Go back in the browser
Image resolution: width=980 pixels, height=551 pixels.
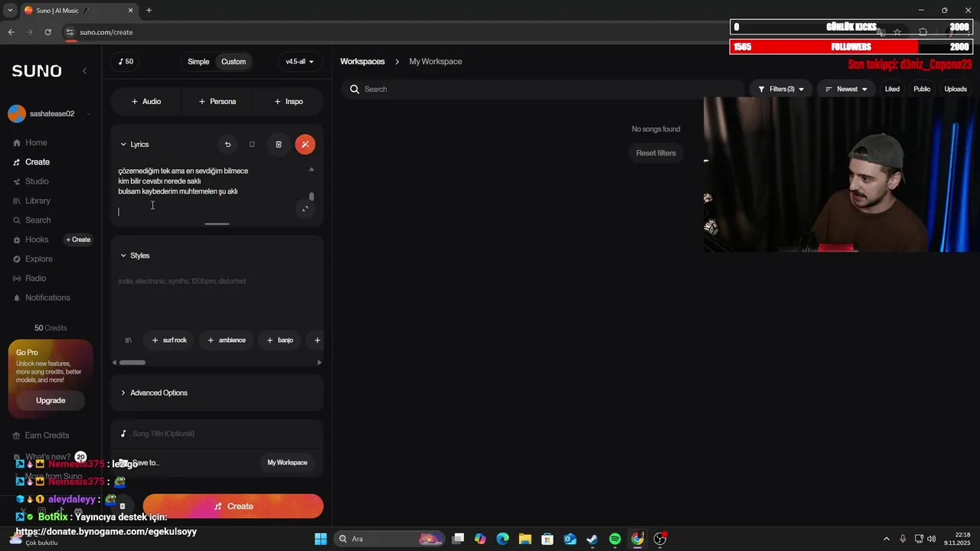click(11, 32)
